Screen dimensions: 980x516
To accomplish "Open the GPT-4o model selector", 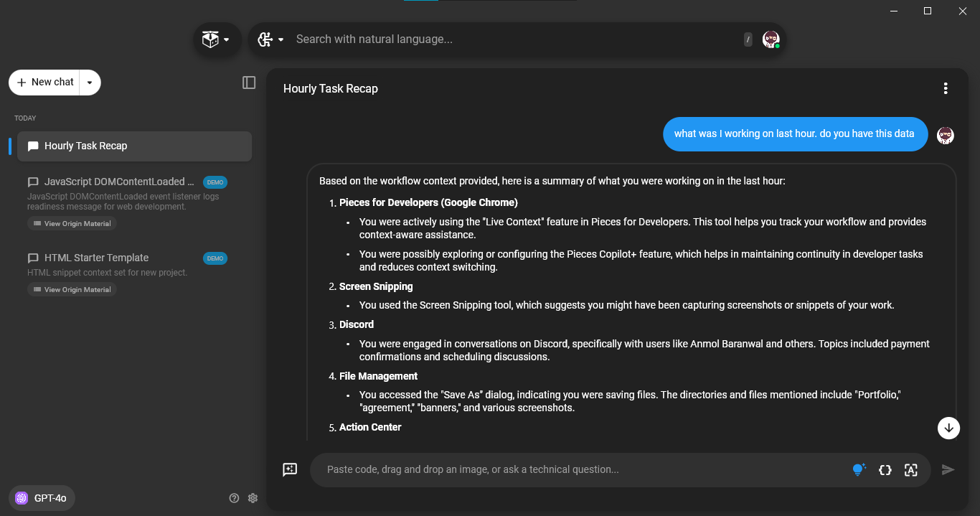I will 42,498.
